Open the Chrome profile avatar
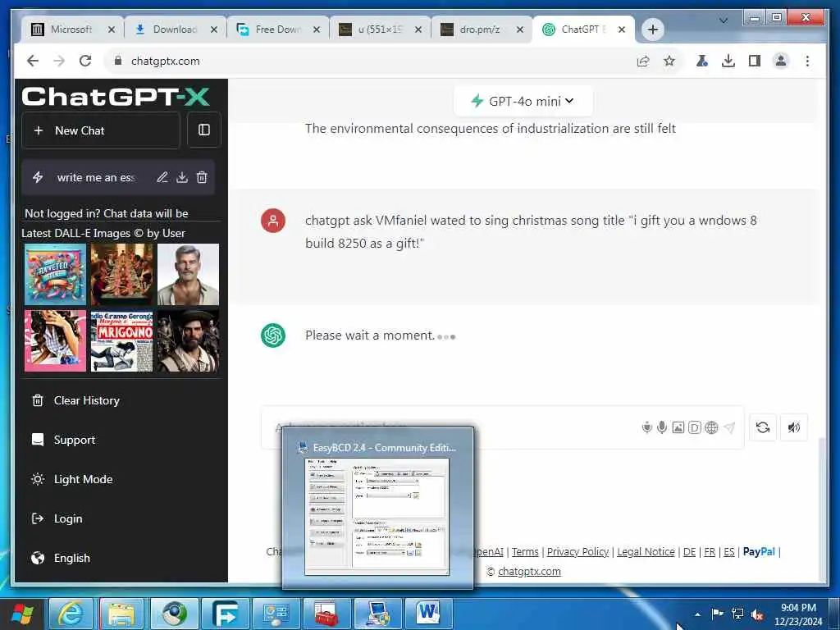The image size is (840, 630). tap(781, 61)
